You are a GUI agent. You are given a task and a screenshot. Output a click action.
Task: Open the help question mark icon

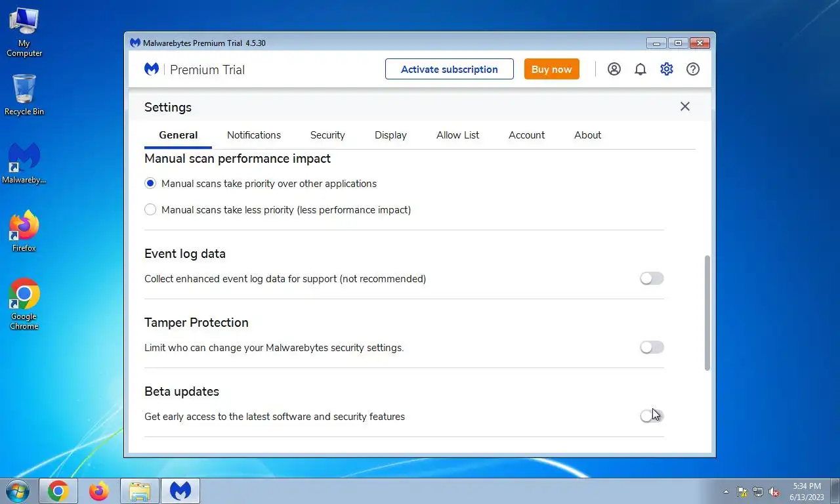click(693, 69)
